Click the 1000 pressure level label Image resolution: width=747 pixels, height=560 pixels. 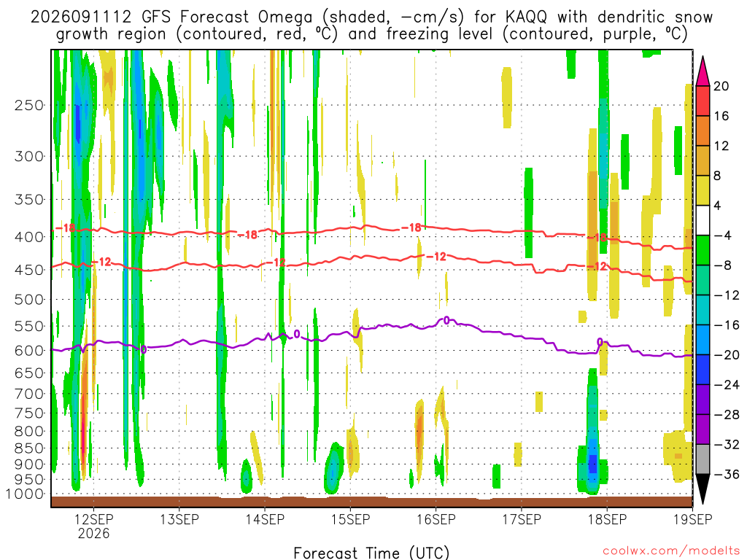26,494
